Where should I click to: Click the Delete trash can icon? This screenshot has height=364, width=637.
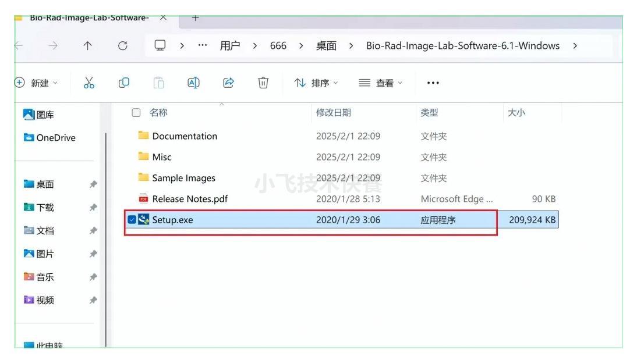click(263, 83)
